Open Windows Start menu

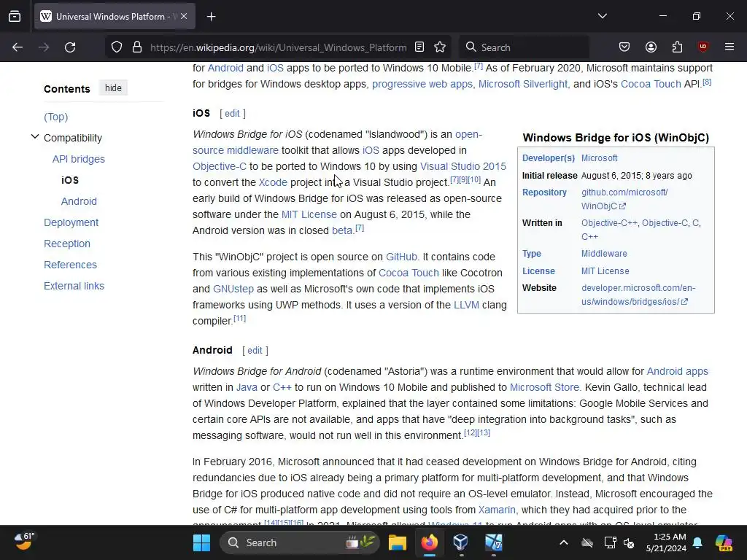point(201,542)
